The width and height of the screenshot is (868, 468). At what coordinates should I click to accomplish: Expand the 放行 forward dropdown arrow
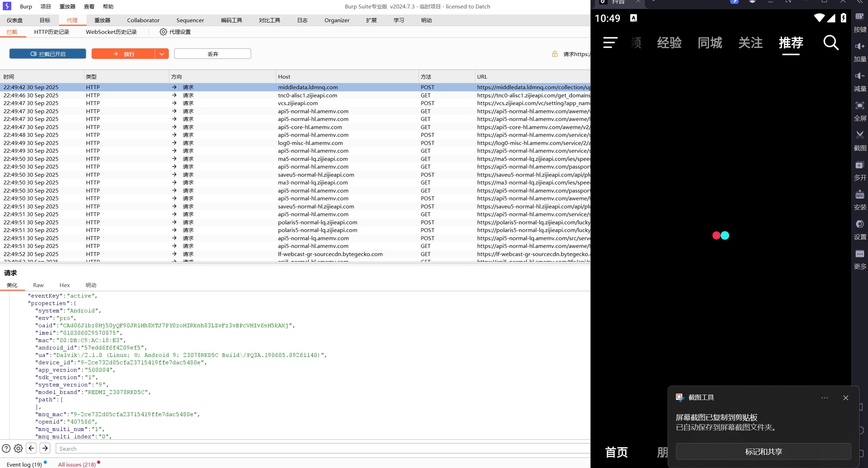162,54
